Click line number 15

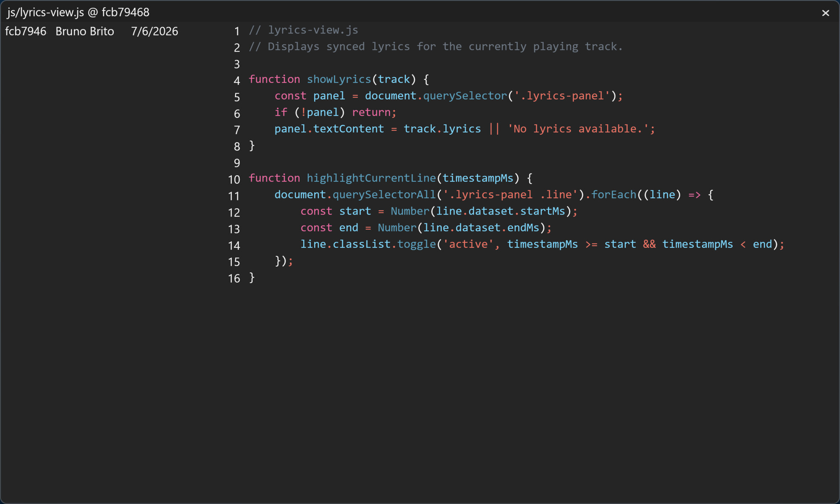coord(234,262)
